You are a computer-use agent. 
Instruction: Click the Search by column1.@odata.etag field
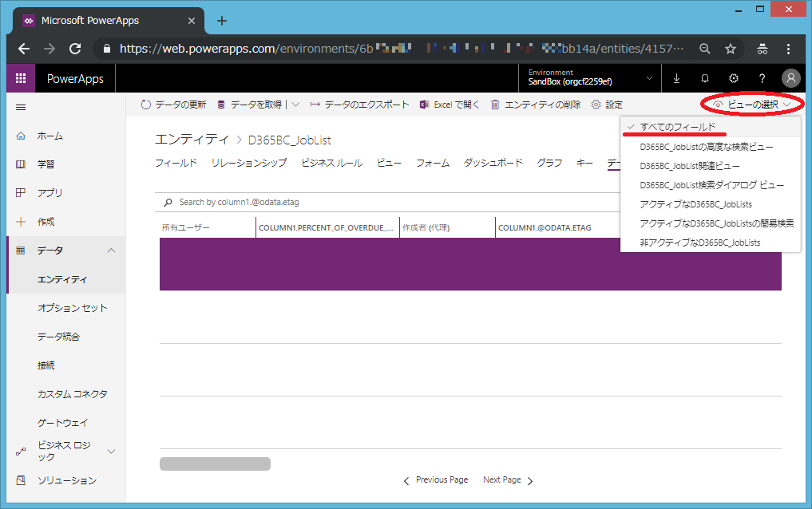coord(388,203)
